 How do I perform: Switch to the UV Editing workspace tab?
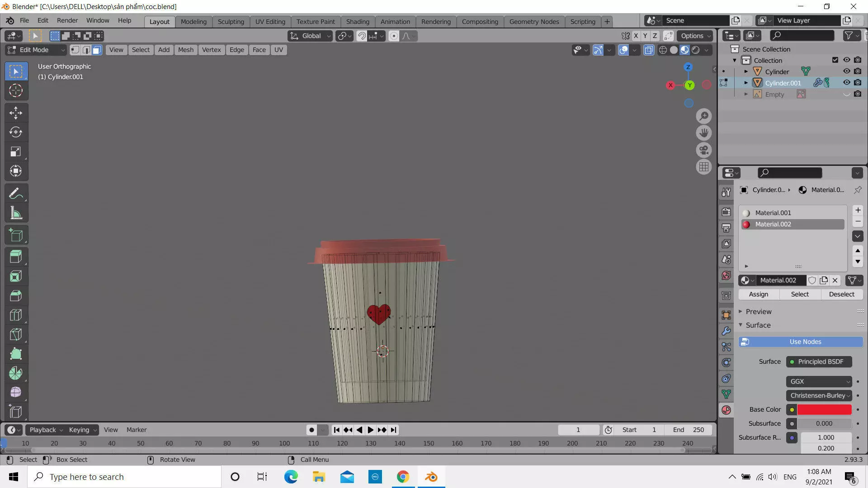point(270,21)
